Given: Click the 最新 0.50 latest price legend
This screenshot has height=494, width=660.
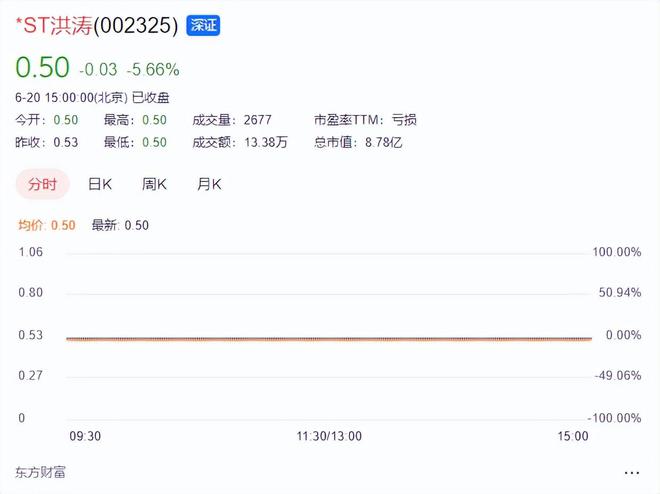Looking at the screenshot, I should 120,225.
